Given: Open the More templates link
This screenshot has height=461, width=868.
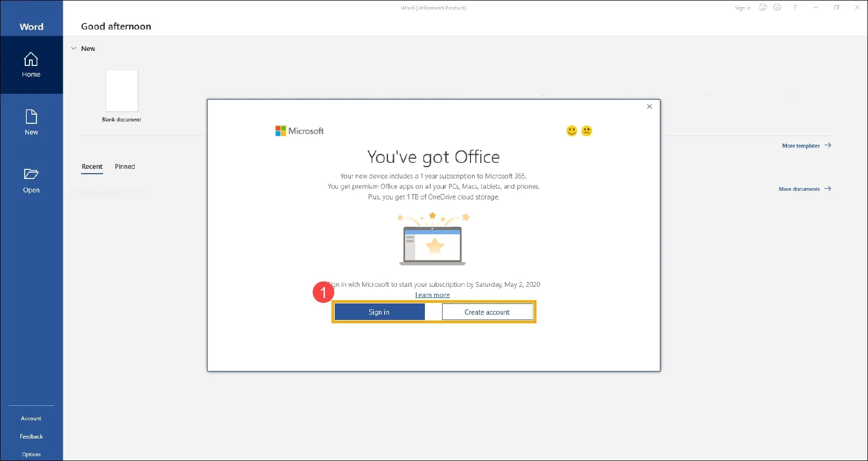Looking at the screenshot, I should 806,146.
